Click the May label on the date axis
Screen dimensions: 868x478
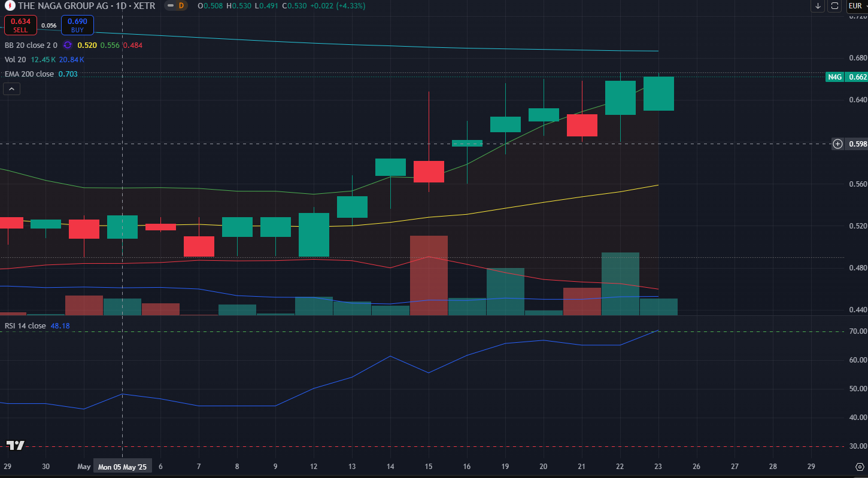coord(84,467)
